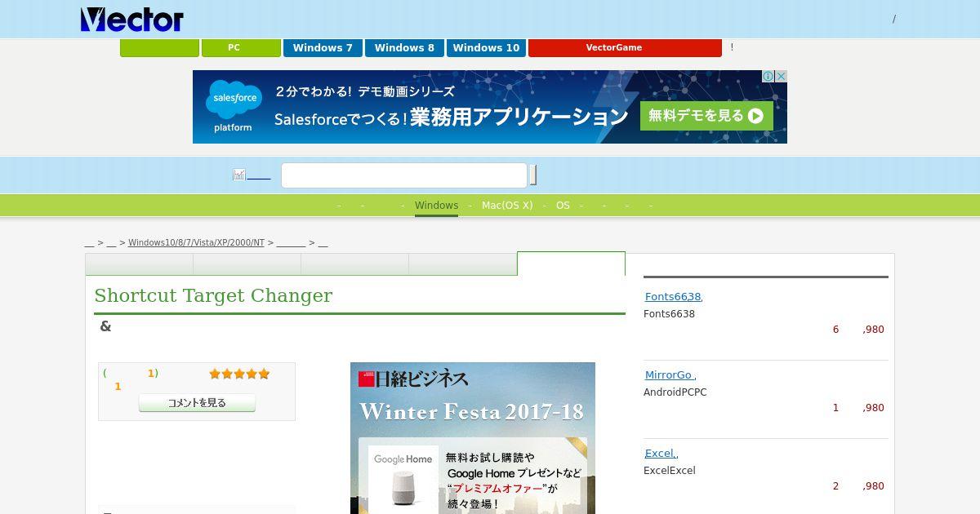980x514 pixels.
Task: Click the narrow search submit button
Action: tap(532, 175)
